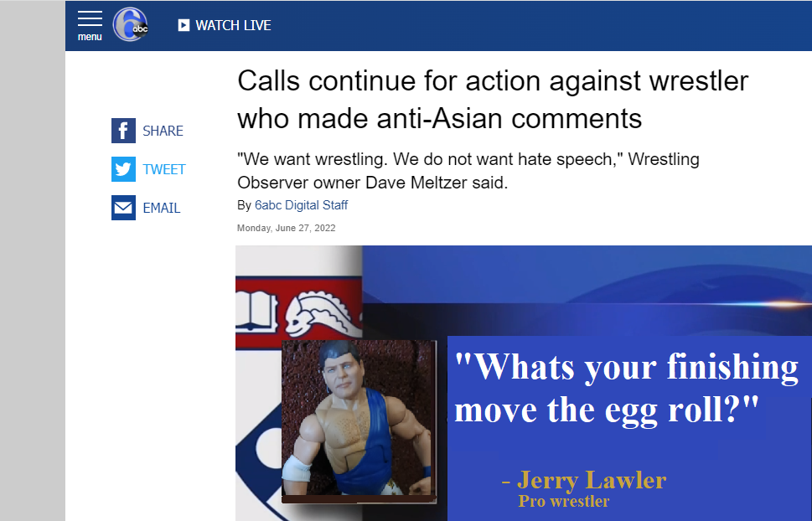
Task: Click the egg roll quote graphic
Action: tap(627, 389)
